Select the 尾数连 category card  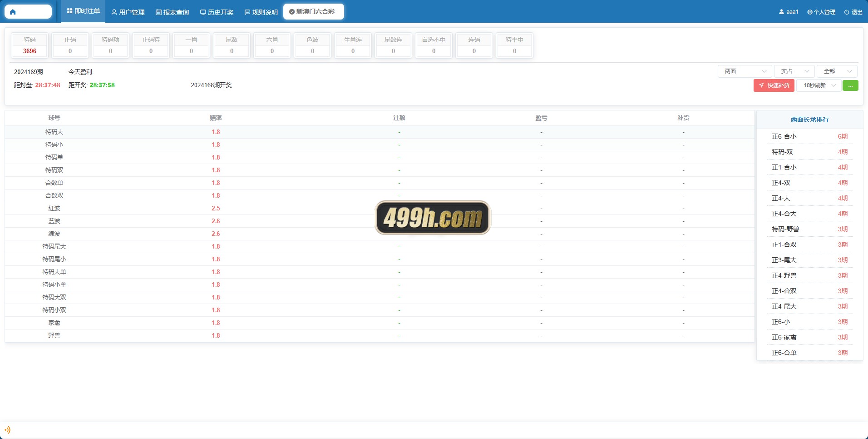tap(393, 45)
